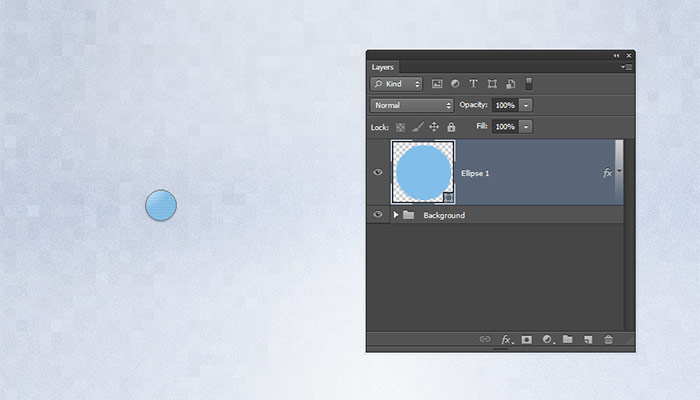Select the Ellipse 1 layer thumbnail
The width and height of the screenshot is (700, 400).
pos(423,172)
